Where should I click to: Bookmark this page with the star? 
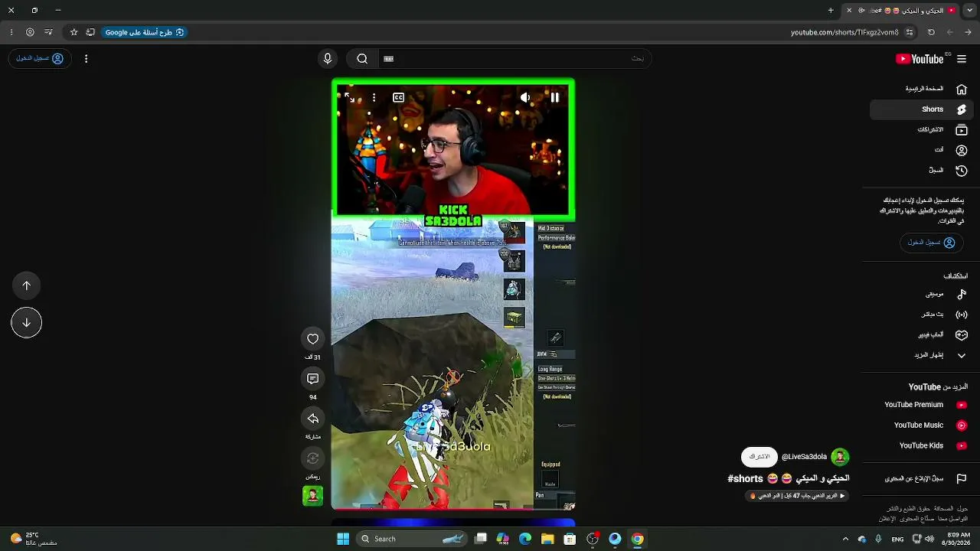73,32
